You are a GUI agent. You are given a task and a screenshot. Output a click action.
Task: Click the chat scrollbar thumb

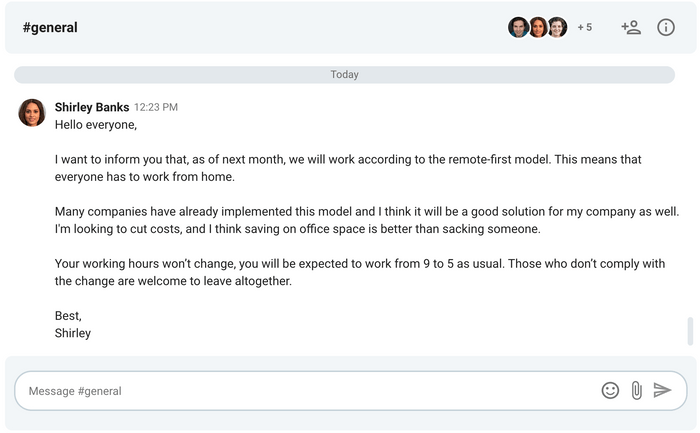[689, 331]
